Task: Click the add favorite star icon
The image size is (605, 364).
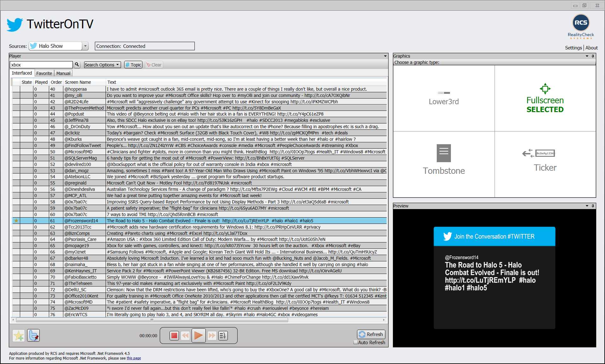Action: [x=19, y=336]
